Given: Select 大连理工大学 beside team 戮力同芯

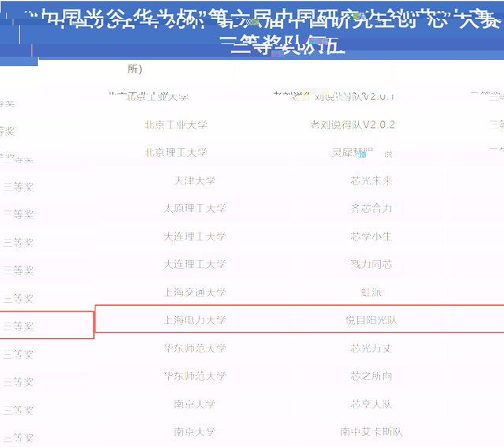Looking at the screenshot, I should coord(195,264).
